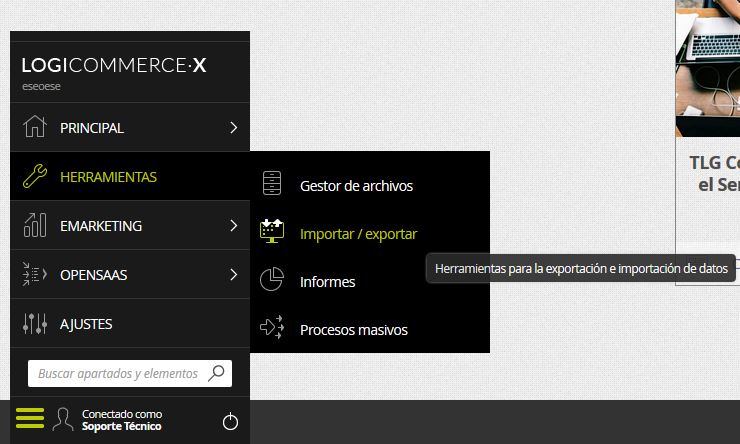
Task: Click the Importar / exportar monitor icon
Action: pos(272,231)
